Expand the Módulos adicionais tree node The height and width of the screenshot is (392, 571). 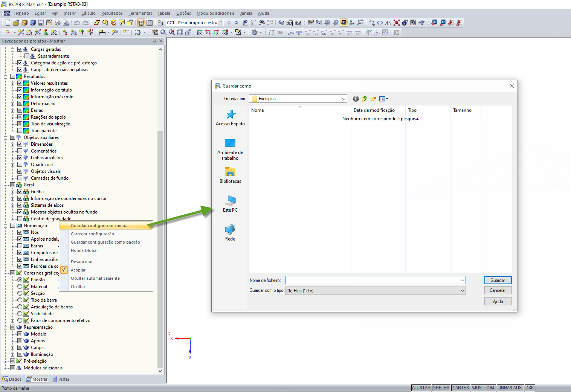pyautogui.click(x=6, y=368)
